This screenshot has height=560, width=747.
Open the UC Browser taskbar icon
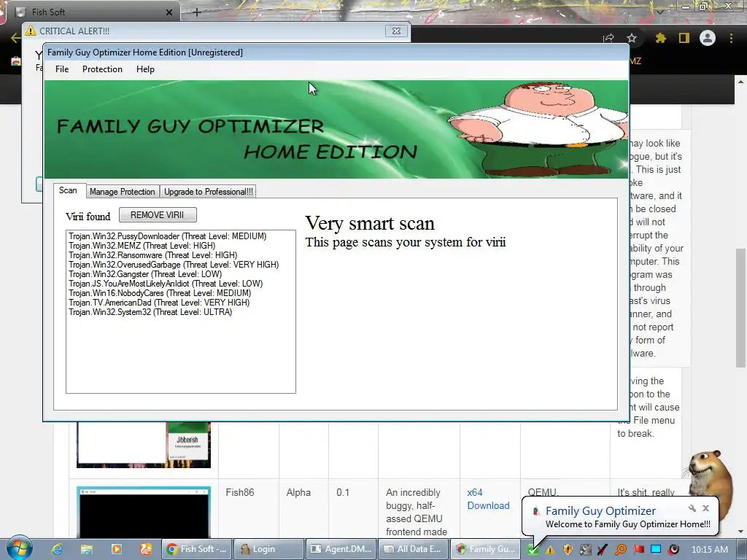(x=146, y=549)
